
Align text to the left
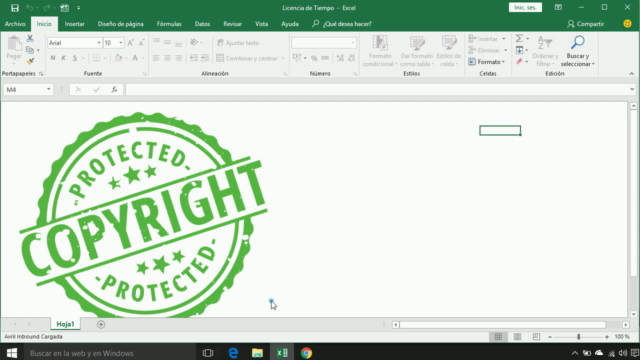(156, 58)
